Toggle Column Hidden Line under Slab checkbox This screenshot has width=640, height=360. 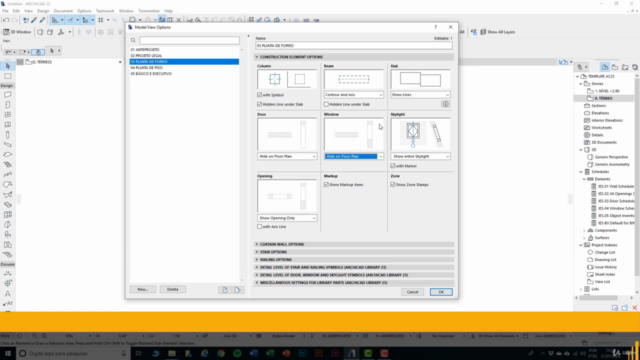(260, 104)
